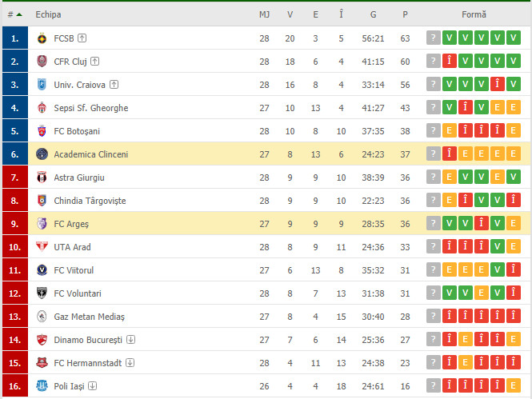Click the last orange E form box for FC Argeș
Image resolution: width=532 pixels, height=399 pixels.
(514, 223)
